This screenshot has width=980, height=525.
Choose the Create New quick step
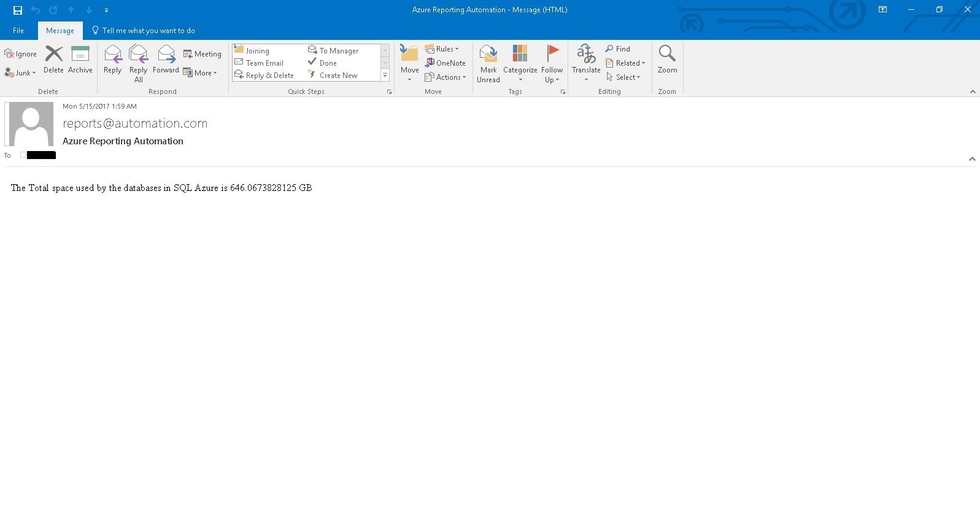point(333,75)
